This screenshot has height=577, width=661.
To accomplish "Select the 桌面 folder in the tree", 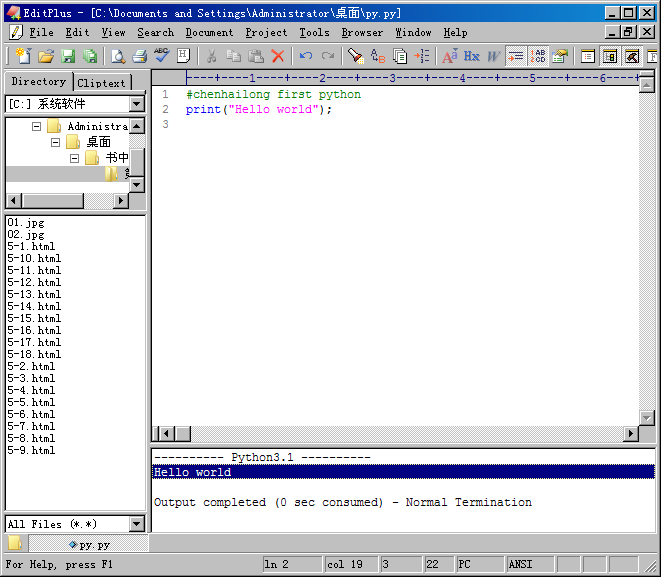I will click(x=99, y=142).
